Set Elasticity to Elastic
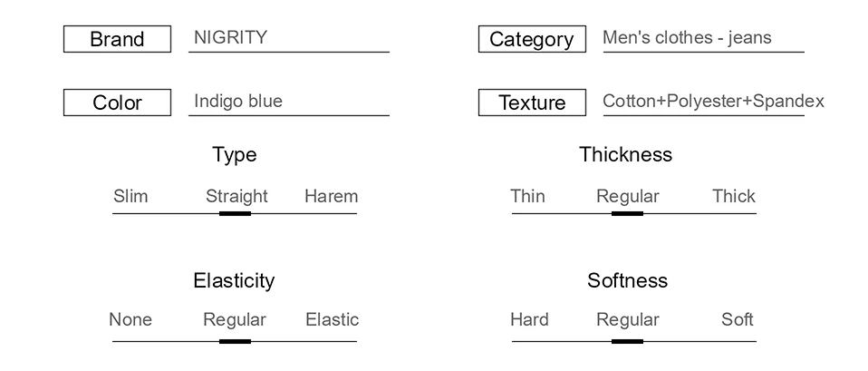The height and width of the screenshot is (371, 868). click(x=333, y=320)
